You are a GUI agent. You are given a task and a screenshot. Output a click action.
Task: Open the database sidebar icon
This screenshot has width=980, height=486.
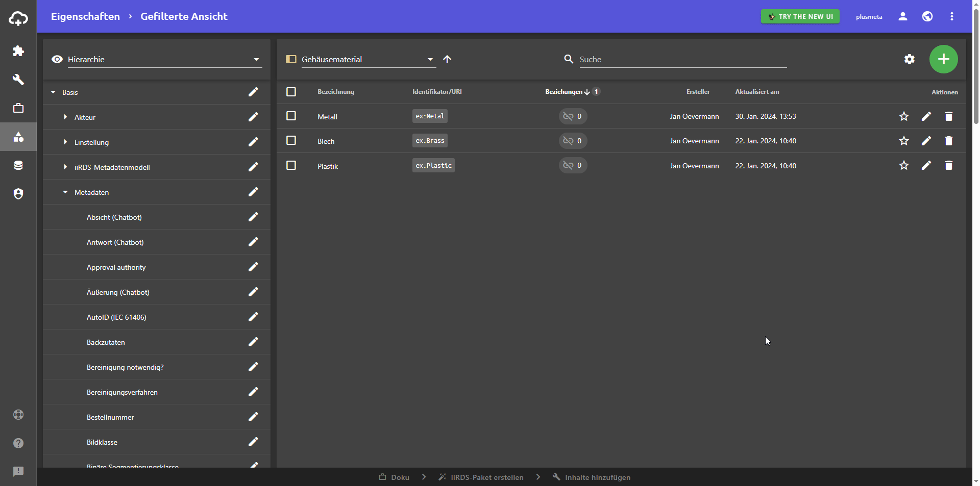(18, 165)
